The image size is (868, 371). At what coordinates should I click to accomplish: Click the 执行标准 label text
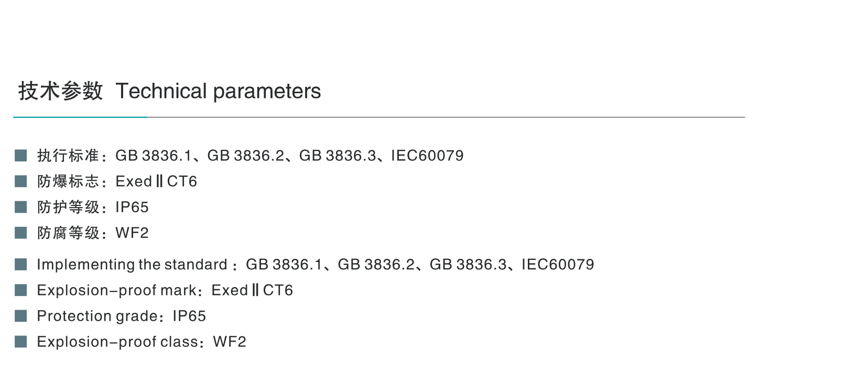[x=68, y=156]
